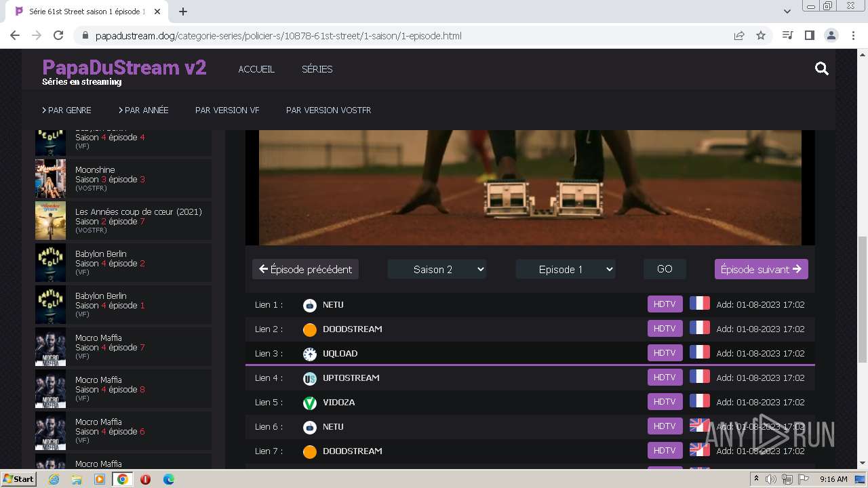Open the Saison 2 season dropdown
The image size is (868, 488).
coord(437,269)
